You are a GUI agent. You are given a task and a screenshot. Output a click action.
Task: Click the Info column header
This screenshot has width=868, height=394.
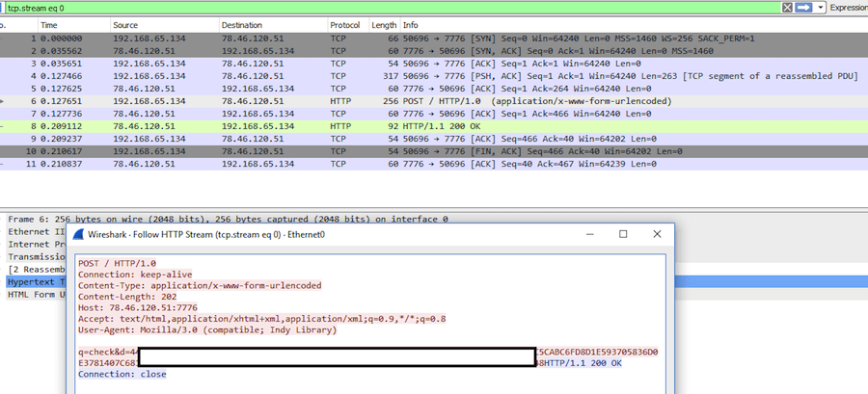(634, 25)
